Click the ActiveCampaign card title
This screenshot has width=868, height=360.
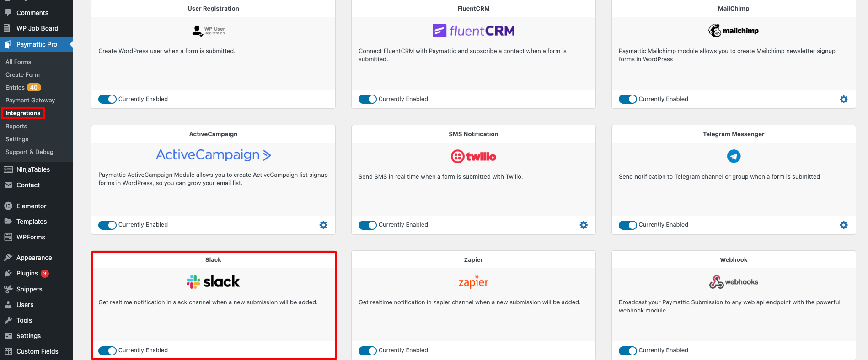pos(213,134)
